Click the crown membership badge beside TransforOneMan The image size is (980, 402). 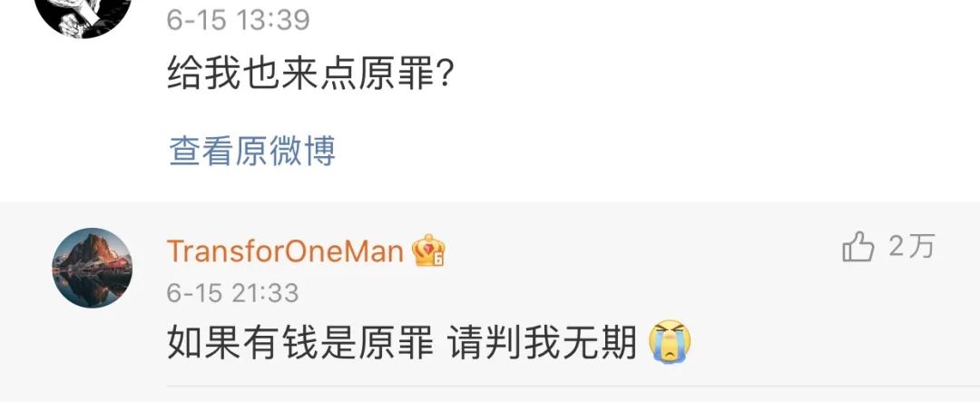click(x=428, y=250)
